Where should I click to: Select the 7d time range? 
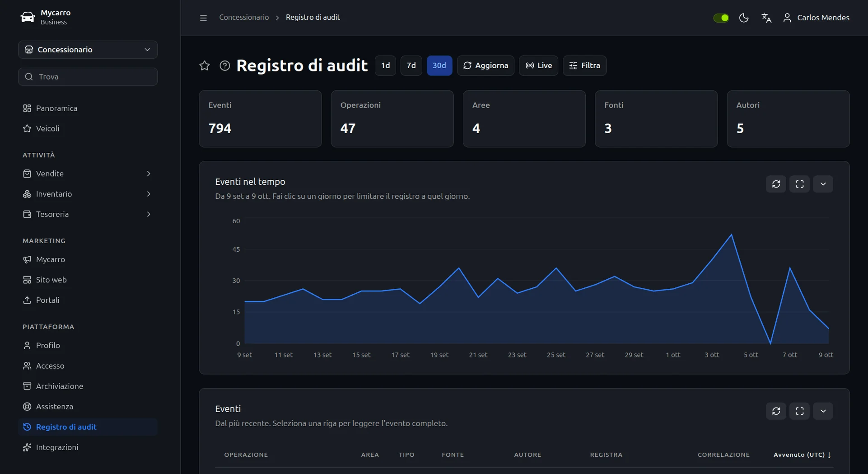pyautogui.click(x=411, y=66)
